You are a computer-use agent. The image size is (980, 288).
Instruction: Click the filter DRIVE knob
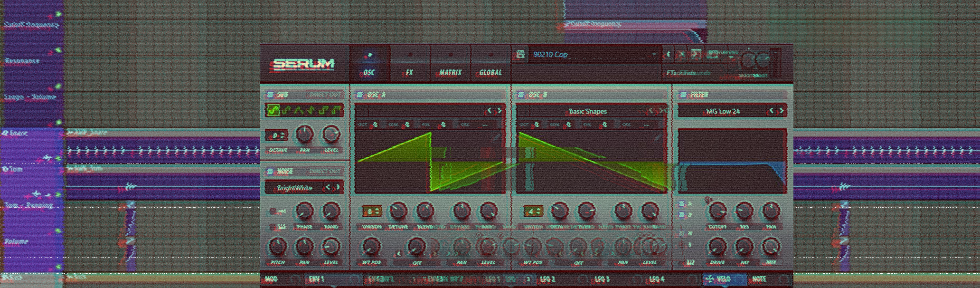point(717,246)
